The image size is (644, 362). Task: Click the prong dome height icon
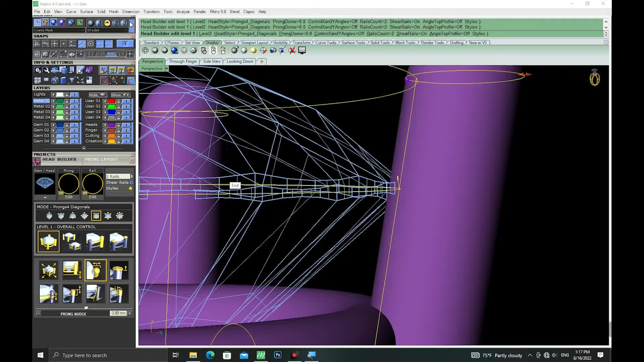point(119,270)
